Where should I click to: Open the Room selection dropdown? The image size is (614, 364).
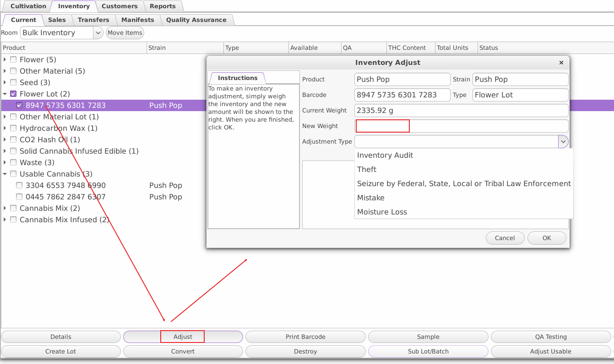[98, 32]
